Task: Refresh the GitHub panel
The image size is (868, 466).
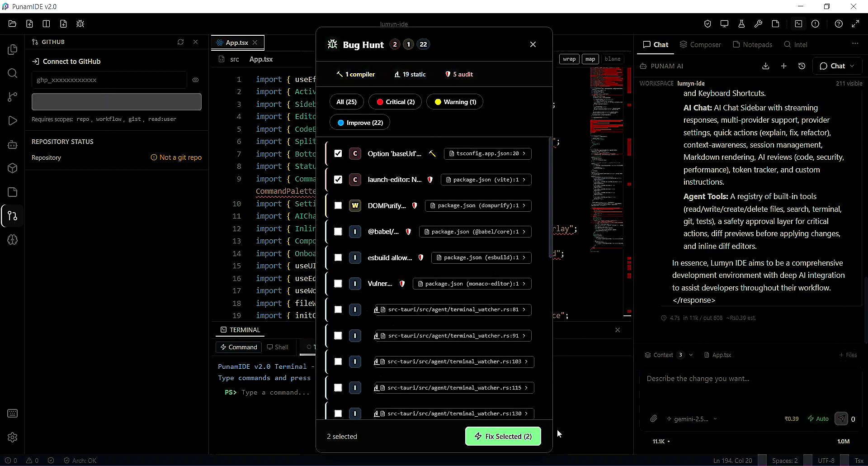Action: (181, 42)
